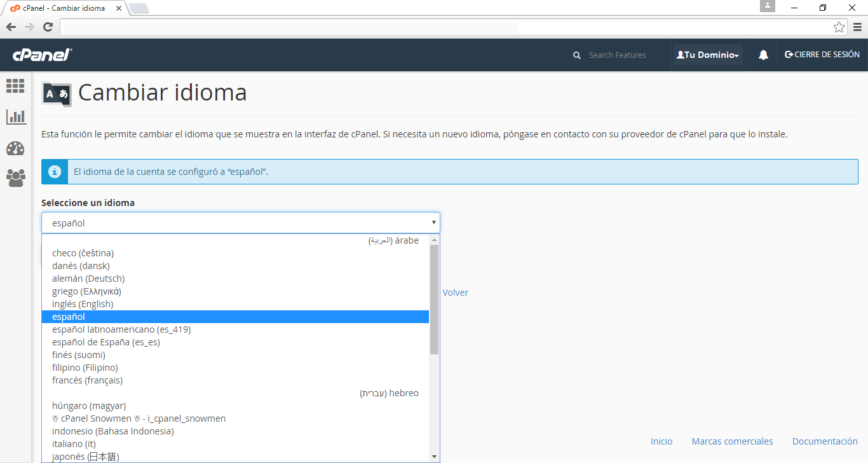Choose francés (français) option
Image resolution: width=868 pixels, height=463 pixels.
coord(87,380)
